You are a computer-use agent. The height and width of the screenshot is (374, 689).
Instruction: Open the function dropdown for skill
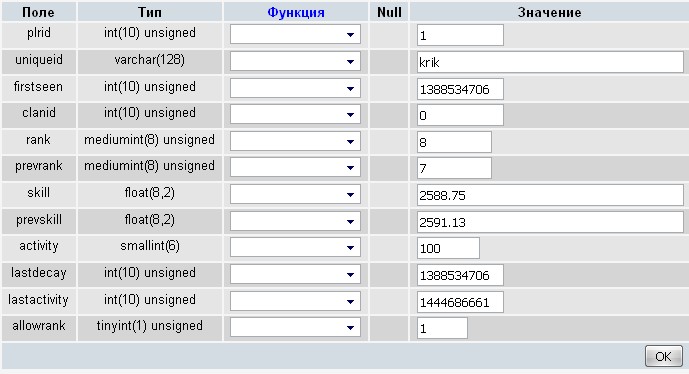click(295, 195)
